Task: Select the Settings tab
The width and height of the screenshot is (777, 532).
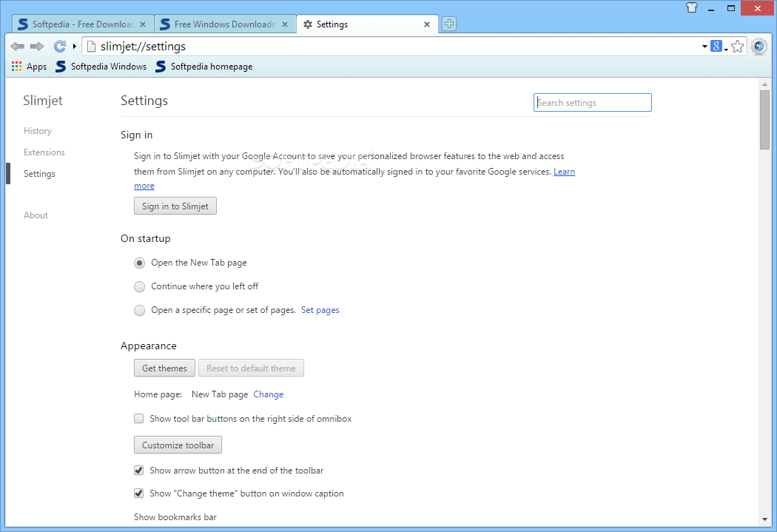Action: pyautogui.click(x=367, y=24)
